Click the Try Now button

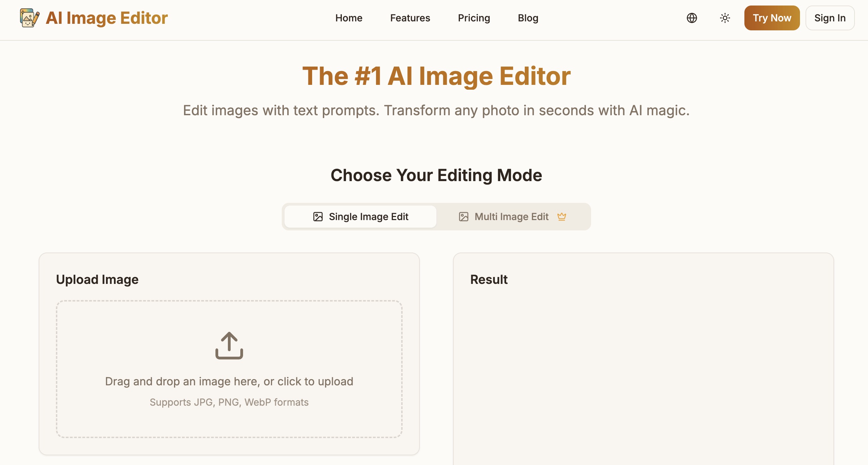772,18
